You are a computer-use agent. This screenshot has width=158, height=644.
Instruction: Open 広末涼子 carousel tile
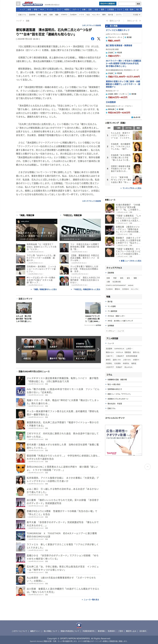[x=60, y=344]
